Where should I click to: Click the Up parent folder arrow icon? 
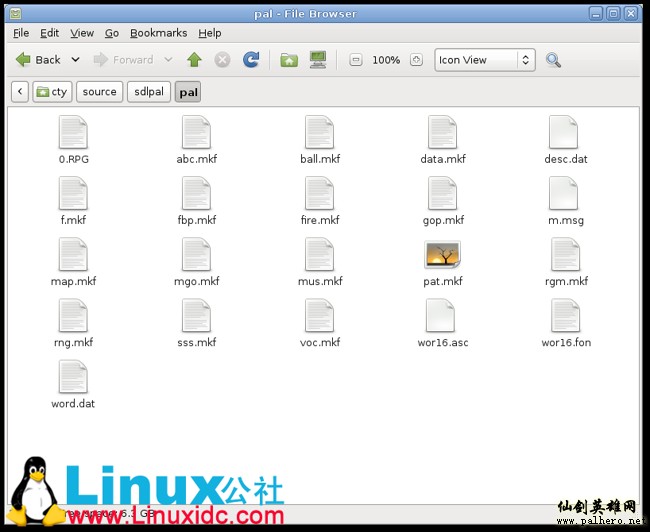194,60
